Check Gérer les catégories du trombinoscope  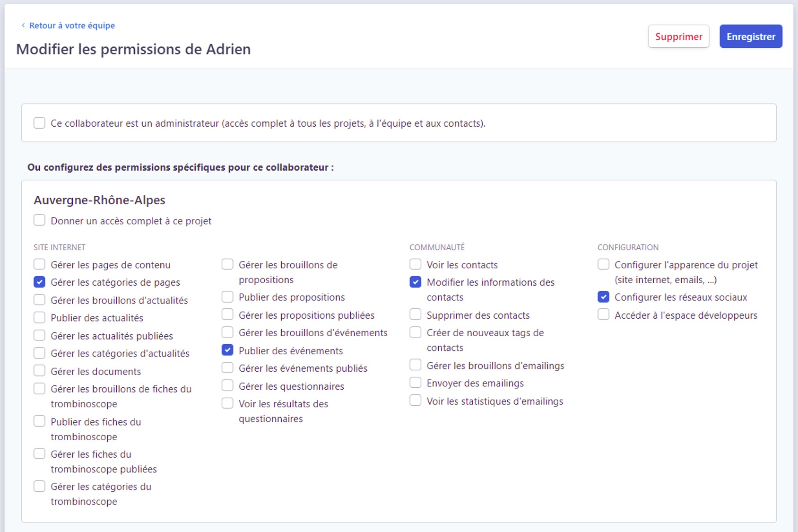click(x=40, y=487)
